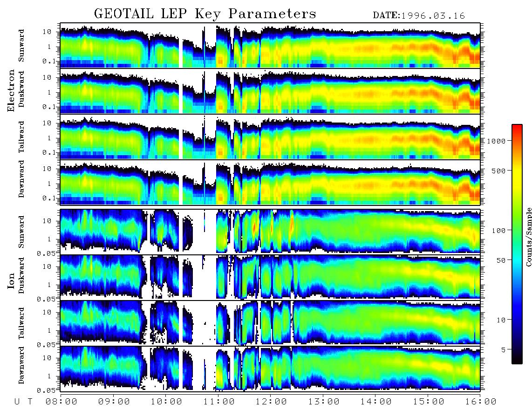Click the "1000" color bar value

(496, 141)
